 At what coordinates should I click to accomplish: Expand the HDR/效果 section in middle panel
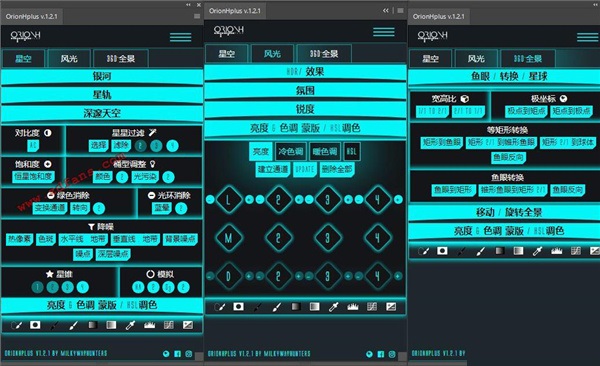click(x=305, y=72)
